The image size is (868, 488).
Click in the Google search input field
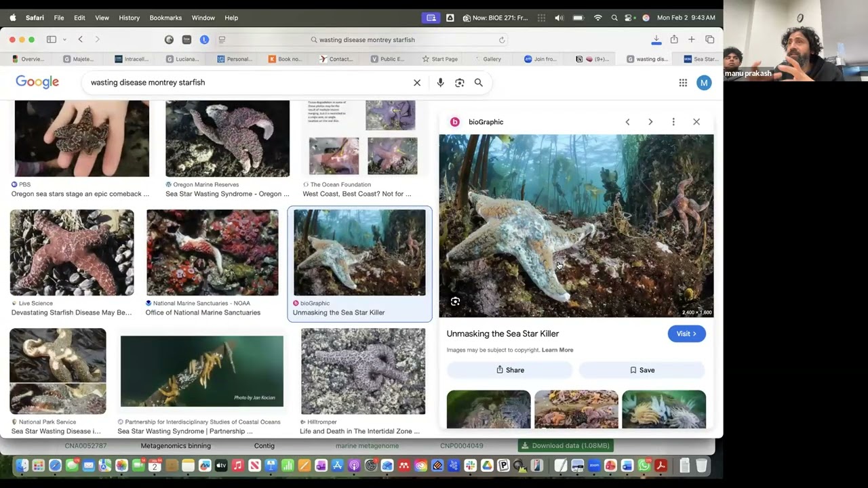[248, 83]
